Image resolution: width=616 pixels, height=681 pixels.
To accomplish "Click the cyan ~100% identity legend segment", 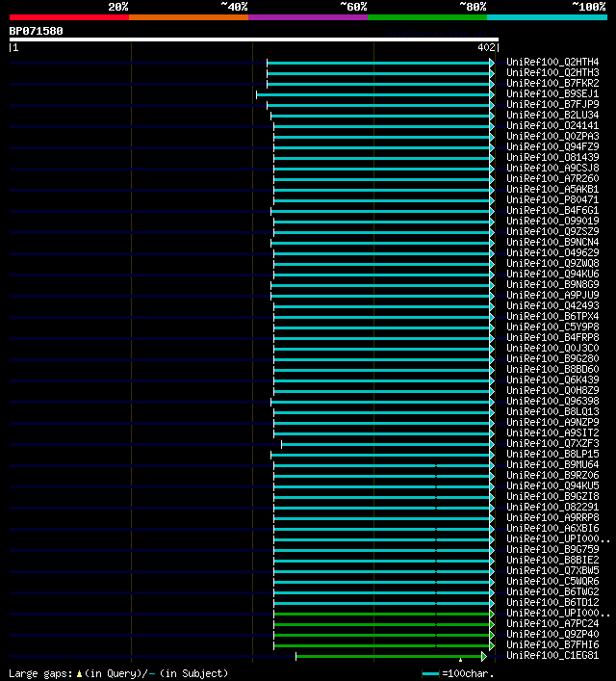I will click(x=547, y=17).
